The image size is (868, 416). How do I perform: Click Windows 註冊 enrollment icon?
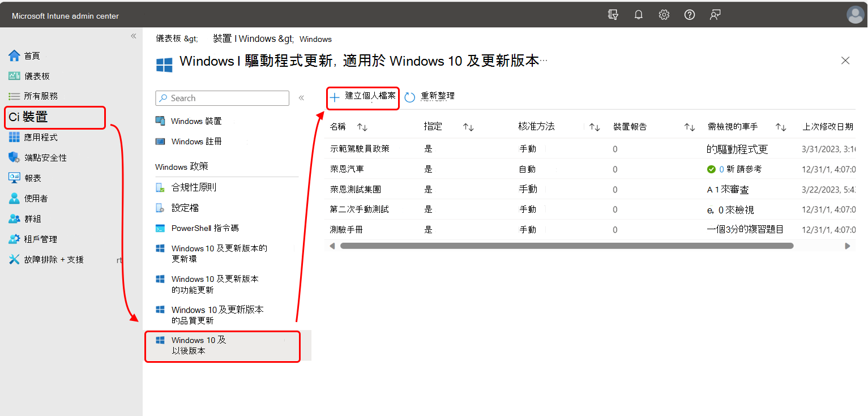point(161,141)
